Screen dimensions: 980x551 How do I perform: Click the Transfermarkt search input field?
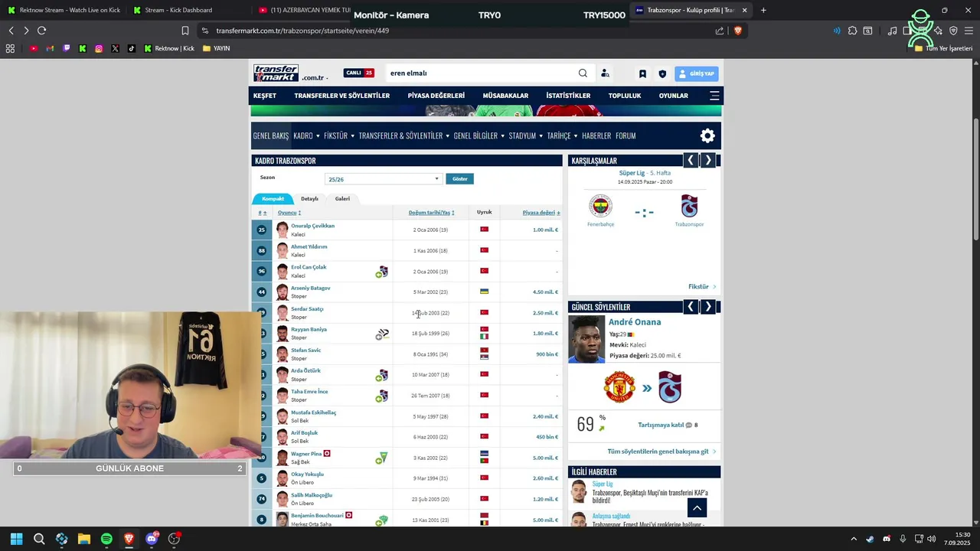pos(481,73)
